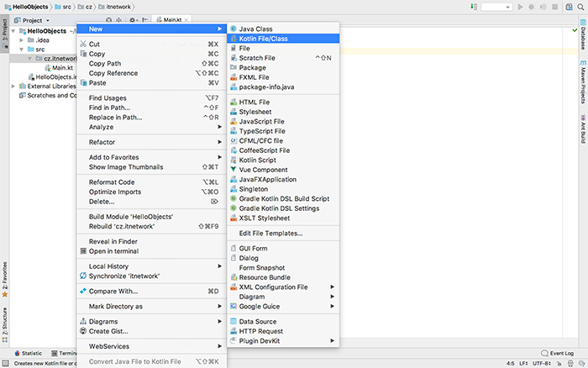Image resolution: width=588 pixels, height=368 pixels.
Task: Click the FXML File icon
Action: pyautogui.click(x=233, y=77)
